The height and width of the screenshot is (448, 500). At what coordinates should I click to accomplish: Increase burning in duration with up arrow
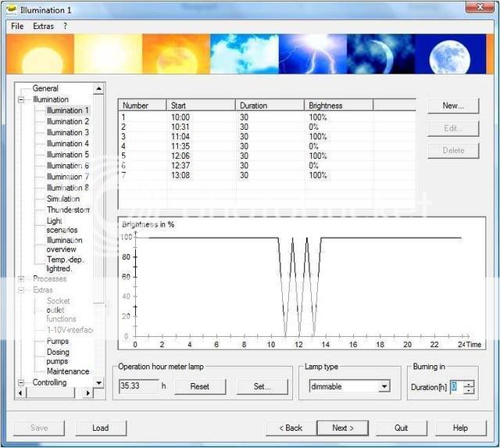point(468,383)
